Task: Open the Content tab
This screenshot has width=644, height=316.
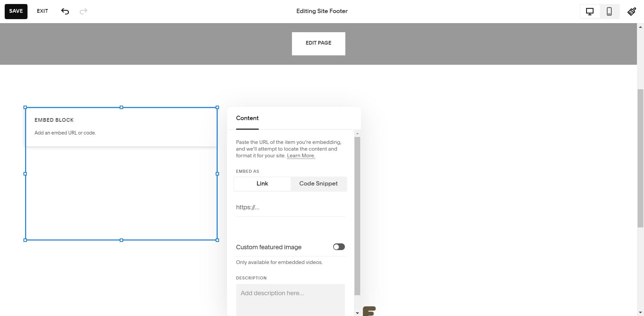Action: pyautogui.click(x=247, y=118)
